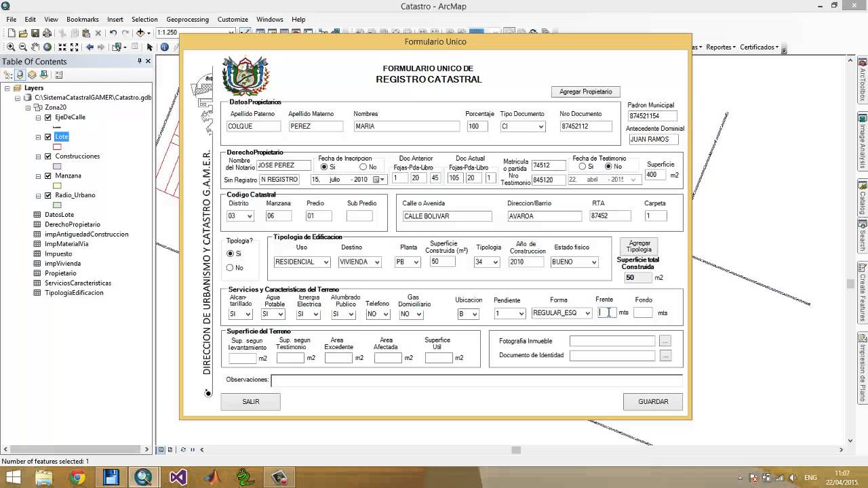
Task: Toggle visibility of the Manzana layer
Action: point(47,176)
